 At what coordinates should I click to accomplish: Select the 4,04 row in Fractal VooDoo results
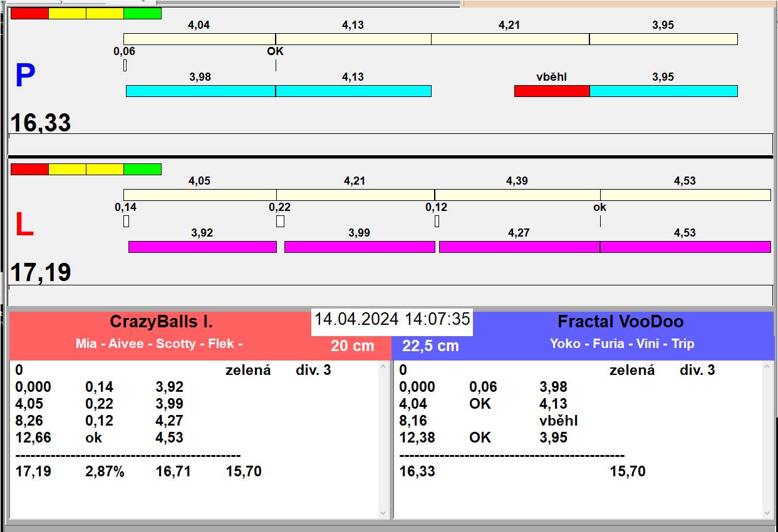(483, 404)
